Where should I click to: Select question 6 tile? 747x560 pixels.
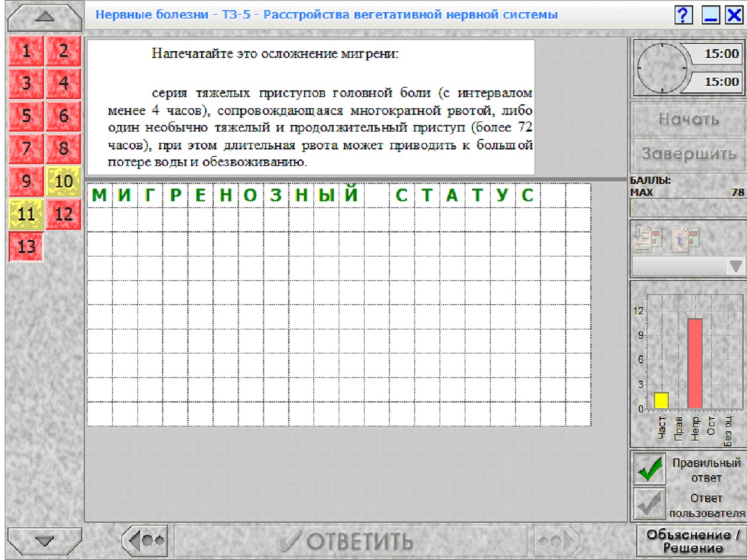click(x=63, y=116)
